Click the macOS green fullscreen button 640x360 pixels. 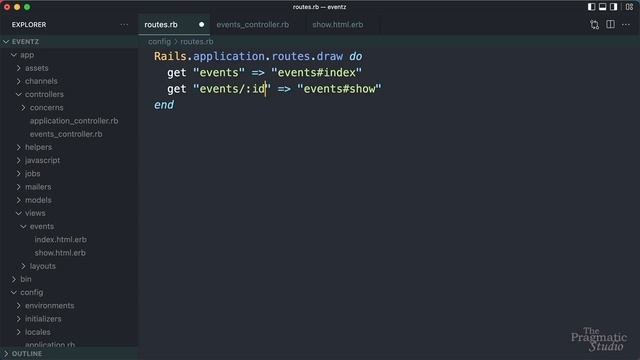[x=27, y=7]
